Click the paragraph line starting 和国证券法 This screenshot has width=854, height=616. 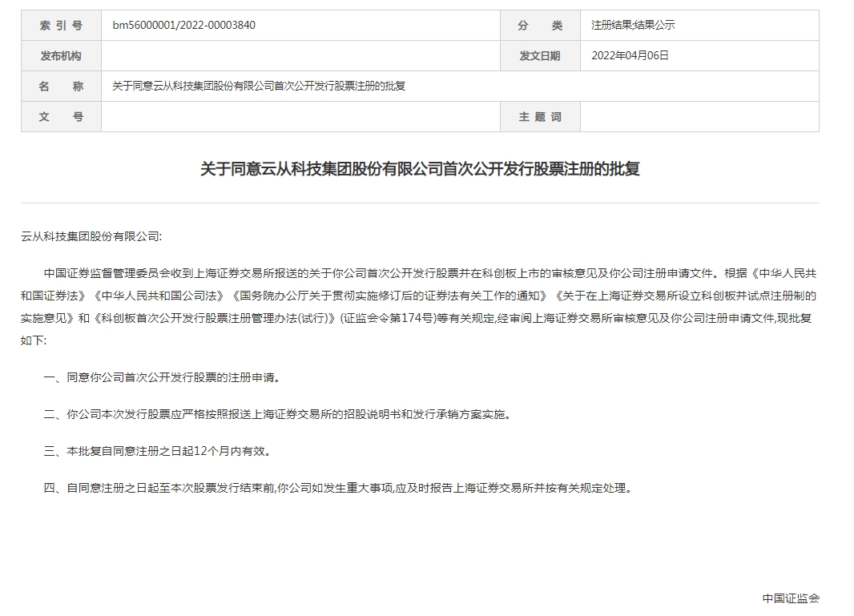pyautogui.click(x=418, y=296)
